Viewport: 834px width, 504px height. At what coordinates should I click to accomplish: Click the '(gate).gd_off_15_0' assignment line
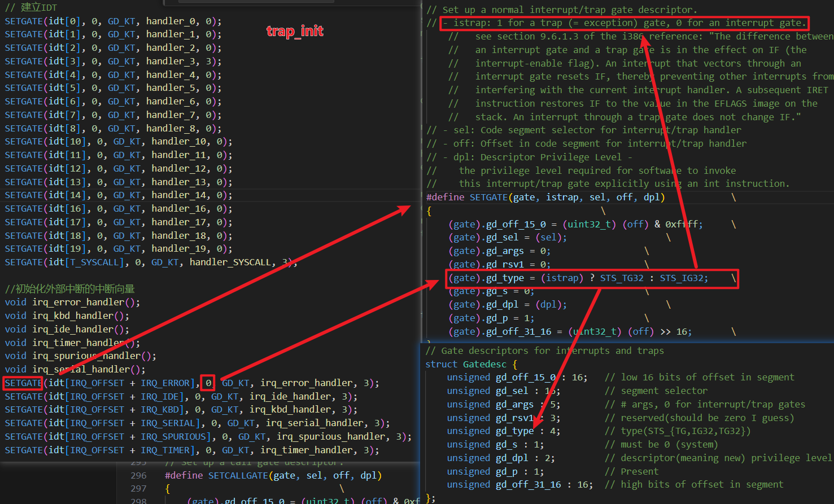click(x=575, y=224)
